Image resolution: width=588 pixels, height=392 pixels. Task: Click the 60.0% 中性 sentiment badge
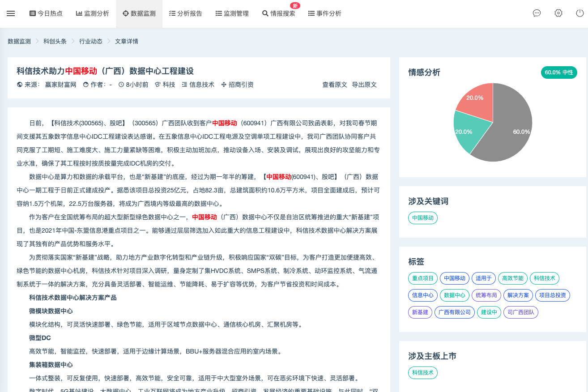[x=559, y=72]
